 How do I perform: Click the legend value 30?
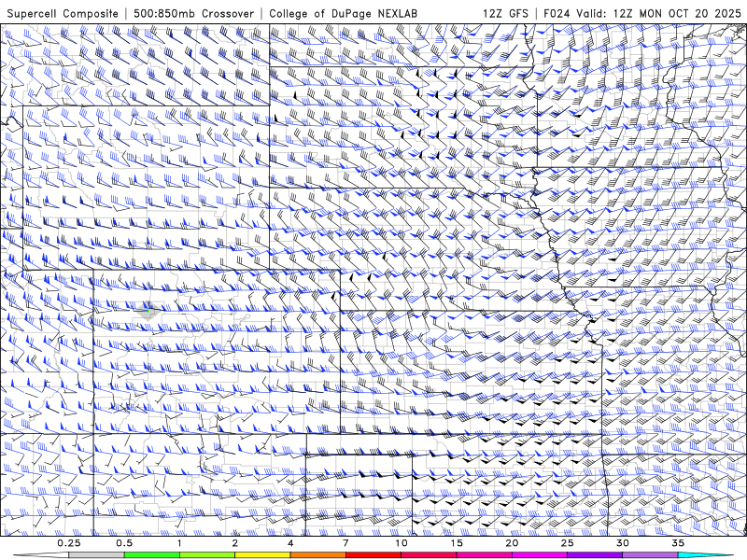pos(623,543)
